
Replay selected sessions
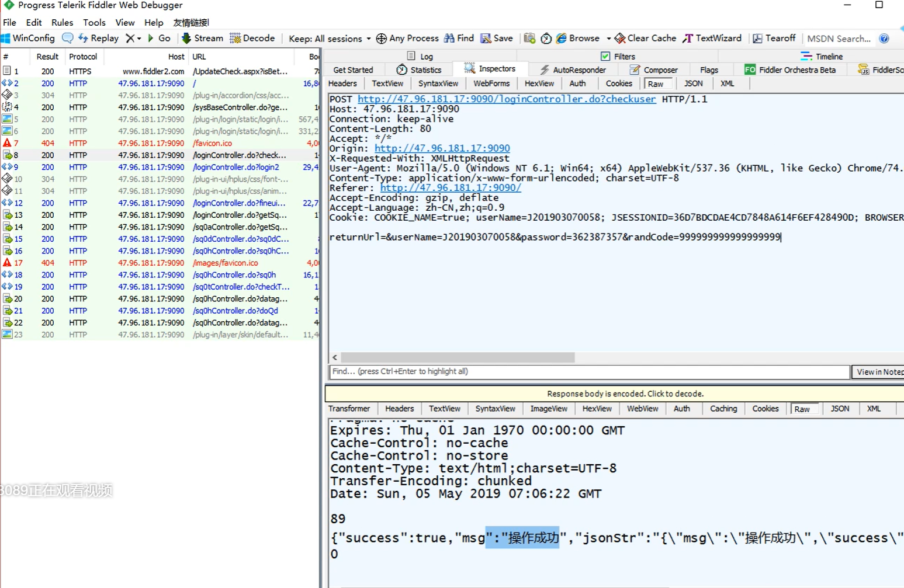[x=98, y=38]
